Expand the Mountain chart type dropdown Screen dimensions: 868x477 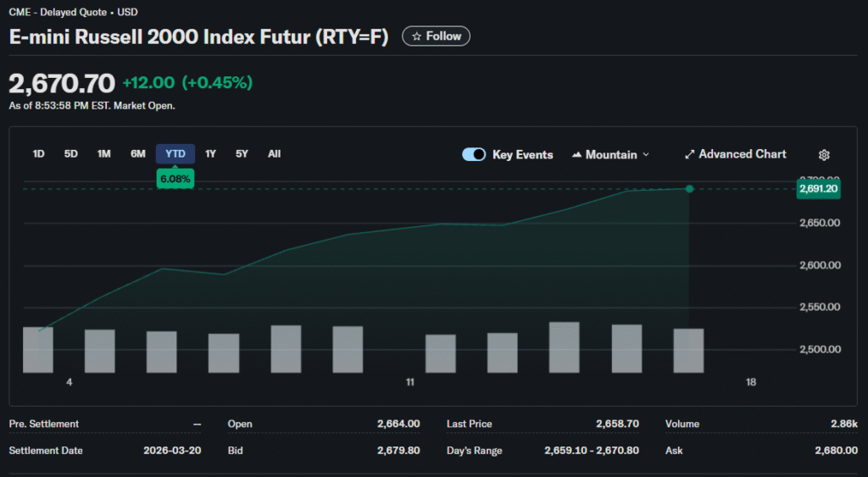646,155
